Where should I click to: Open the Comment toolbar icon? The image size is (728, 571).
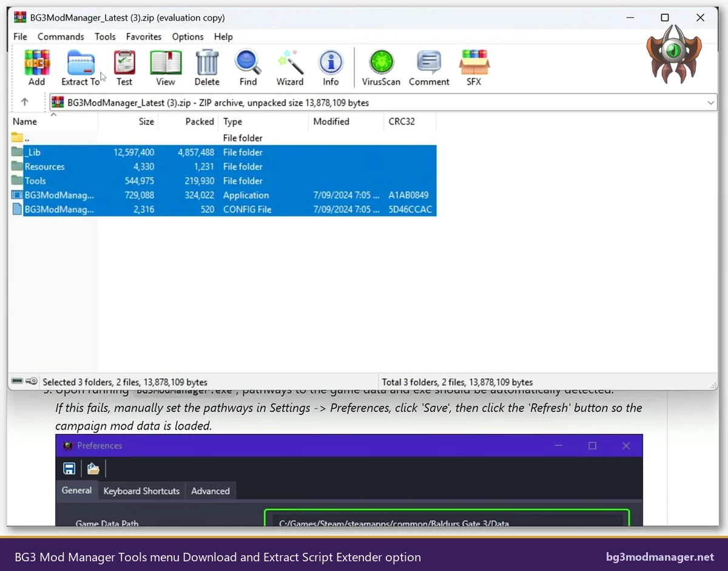click(x=429, y=63)
